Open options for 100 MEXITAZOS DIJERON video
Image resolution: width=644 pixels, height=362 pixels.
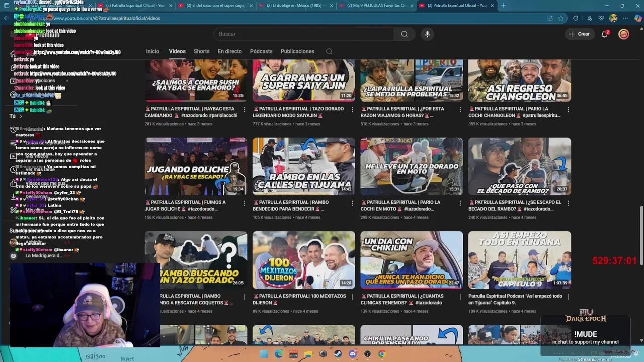352,297
